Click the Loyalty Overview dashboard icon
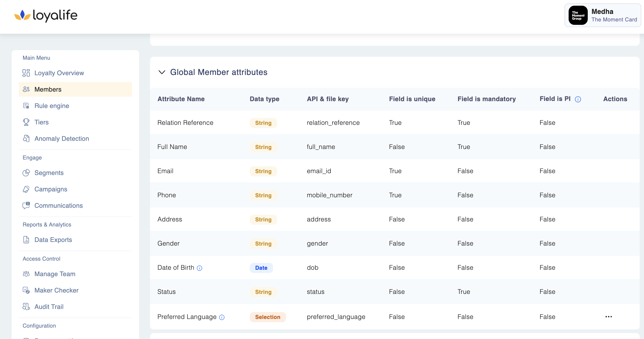Viewport: 644px width, 339px height. pyautogui.click(x=26, y=73)
